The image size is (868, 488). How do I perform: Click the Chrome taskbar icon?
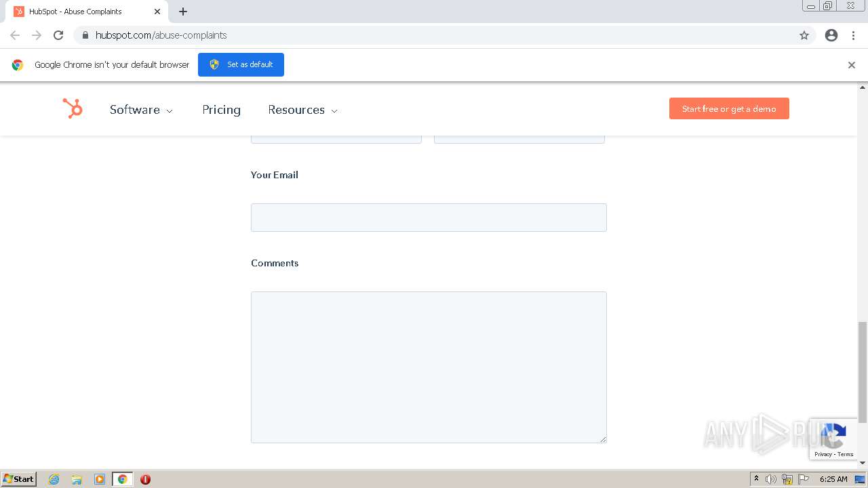click(122, 479)
